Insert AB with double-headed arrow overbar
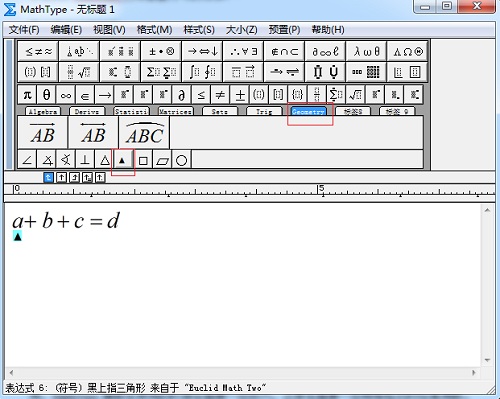This screenshot has width=500, height=399. (x=93, y=133)
